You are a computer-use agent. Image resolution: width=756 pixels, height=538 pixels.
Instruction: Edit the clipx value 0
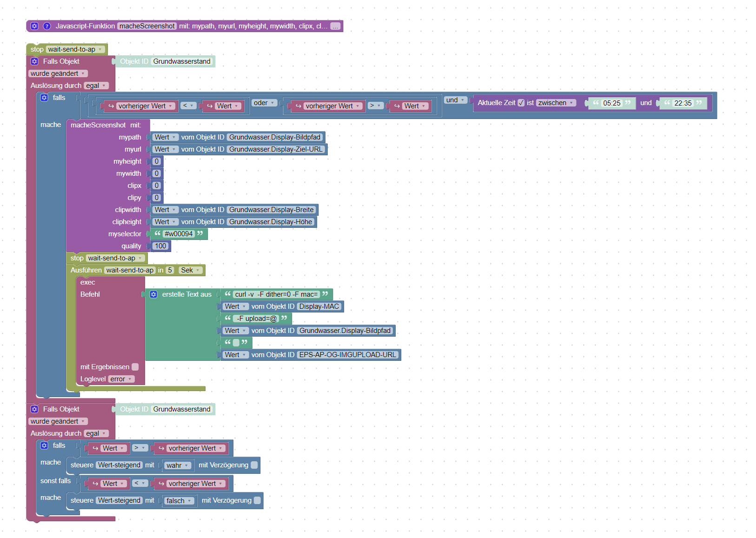[157, 186]
